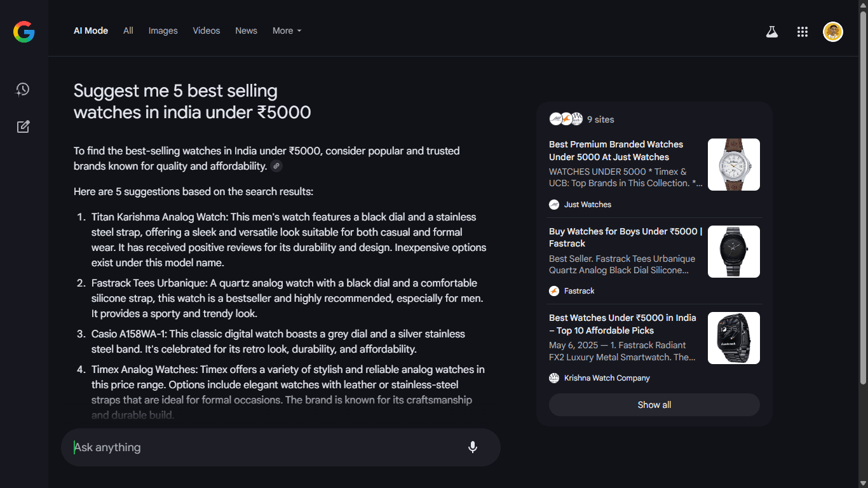This screenshot has width=868, height=488.
Task: Switch to the All tab
Action: [x=128, y=30]
